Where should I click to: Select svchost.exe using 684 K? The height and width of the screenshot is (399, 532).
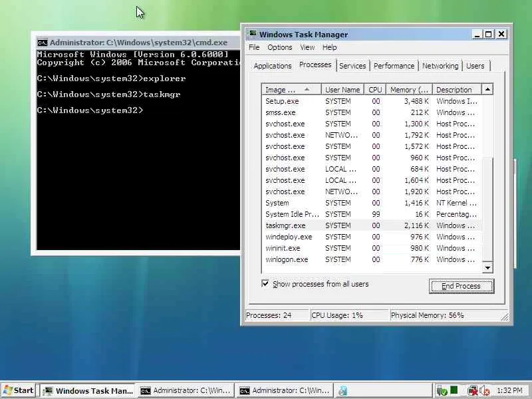point(372,169)
